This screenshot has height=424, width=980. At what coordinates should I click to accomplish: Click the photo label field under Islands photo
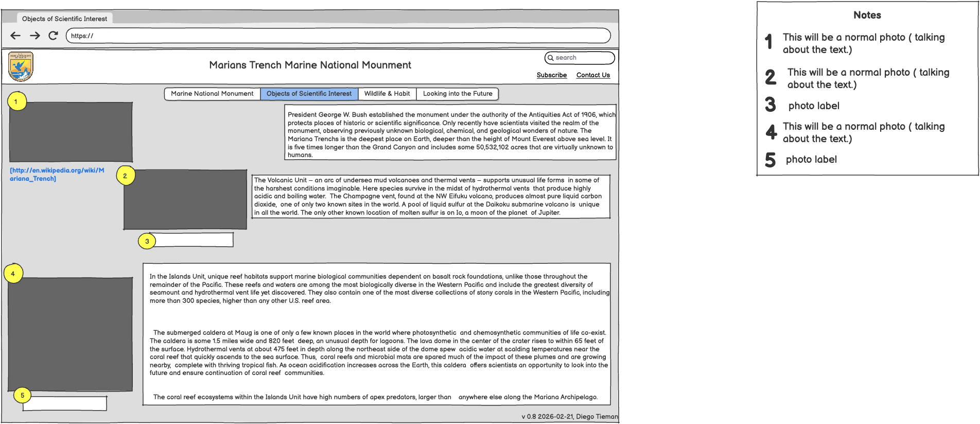[x=65, y=403]
